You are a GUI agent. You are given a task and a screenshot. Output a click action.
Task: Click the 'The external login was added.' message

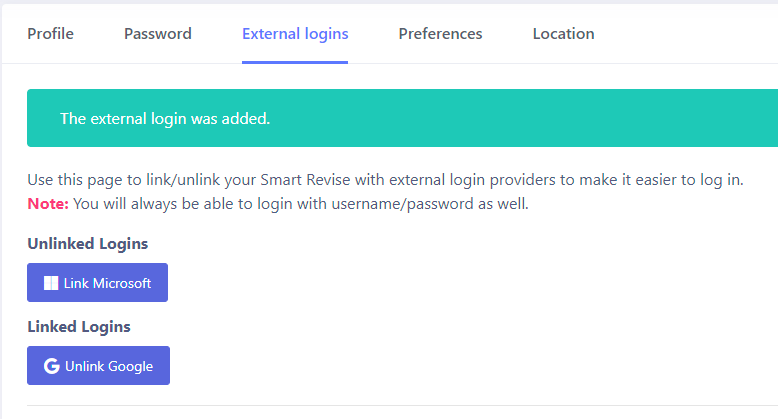coord(165,119)
